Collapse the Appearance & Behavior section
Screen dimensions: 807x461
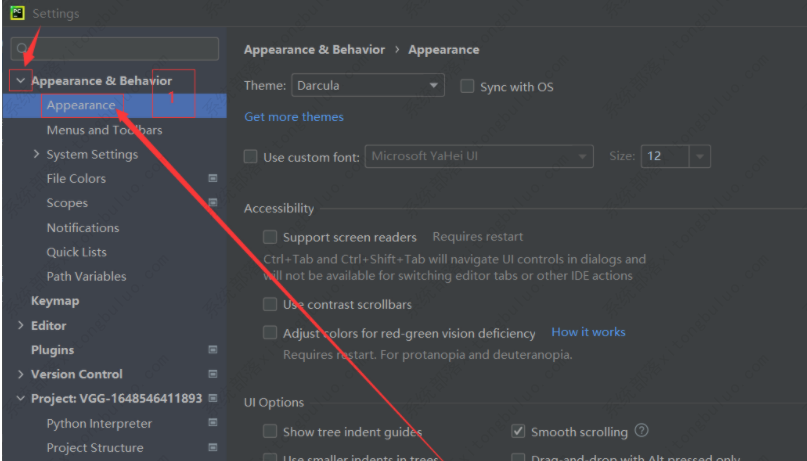pos(21,81)
